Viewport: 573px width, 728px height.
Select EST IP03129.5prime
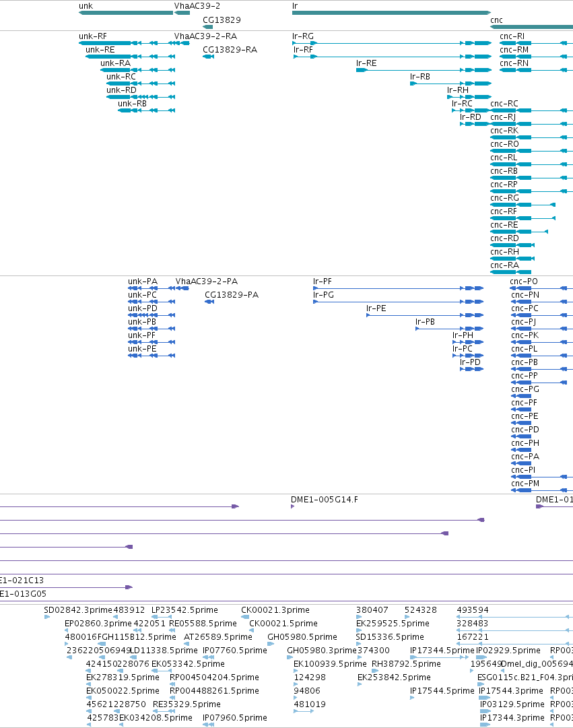(x=512, y=704)
